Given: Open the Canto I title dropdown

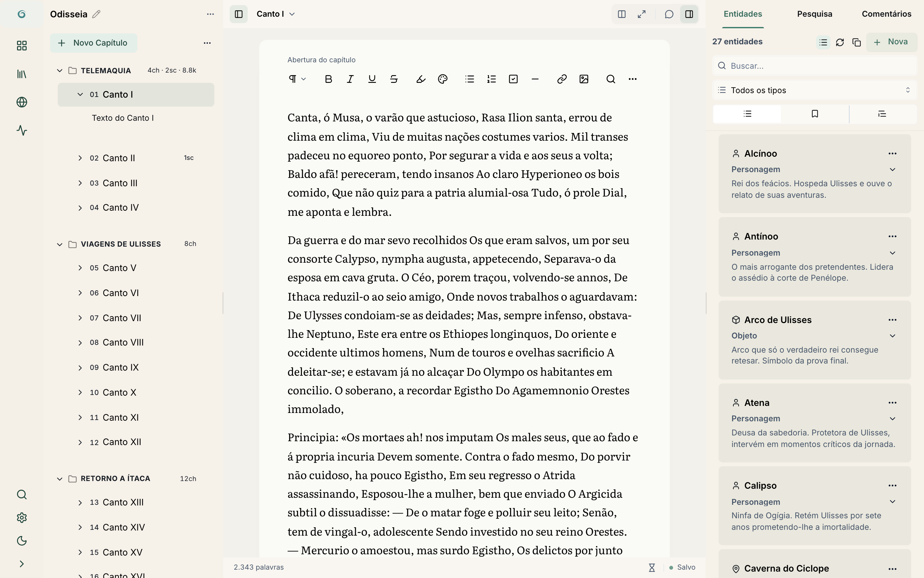Looking at the screenshot, I should (x=276, y=14).
